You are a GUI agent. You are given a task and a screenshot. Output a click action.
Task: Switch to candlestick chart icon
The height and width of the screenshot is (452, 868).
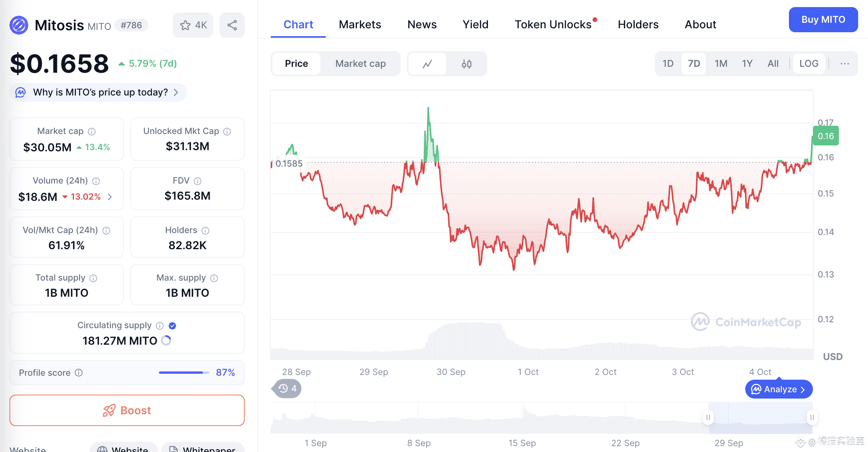467,64
